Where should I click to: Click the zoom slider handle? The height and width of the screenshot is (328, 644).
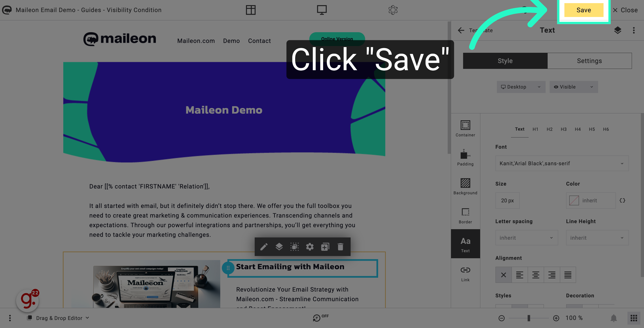[528, 318]
